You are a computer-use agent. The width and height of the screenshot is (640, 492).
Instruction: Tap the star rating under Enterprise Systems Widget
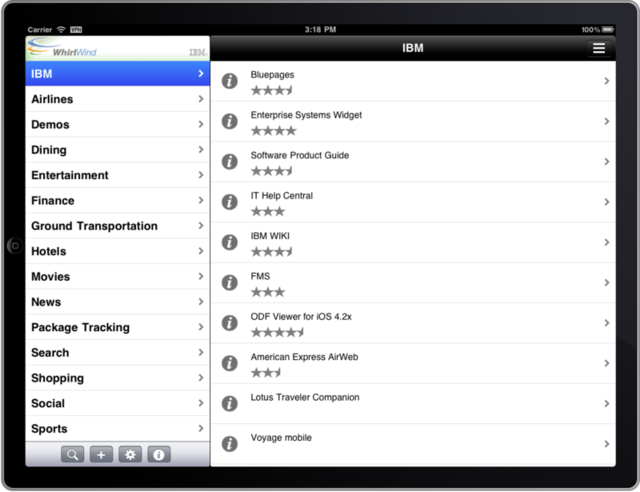pyautogui.click(x=273, y=131)
